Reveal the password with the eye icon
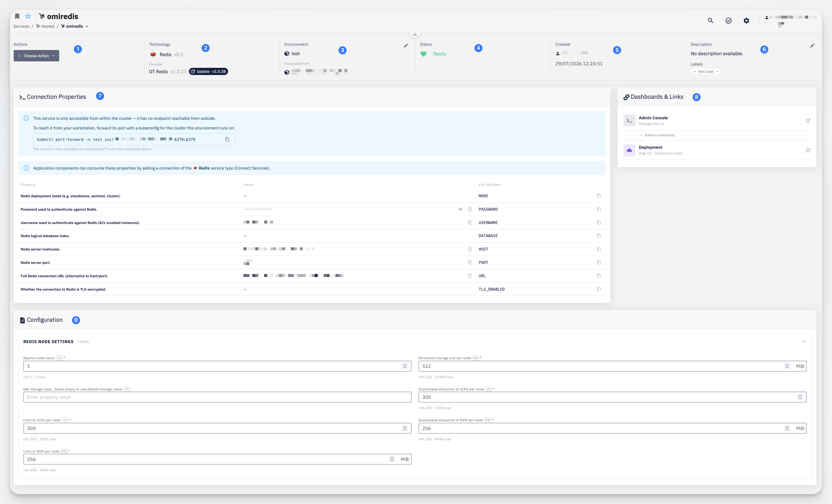This screenshot has width=832, height=504. [x=460, y=209]
